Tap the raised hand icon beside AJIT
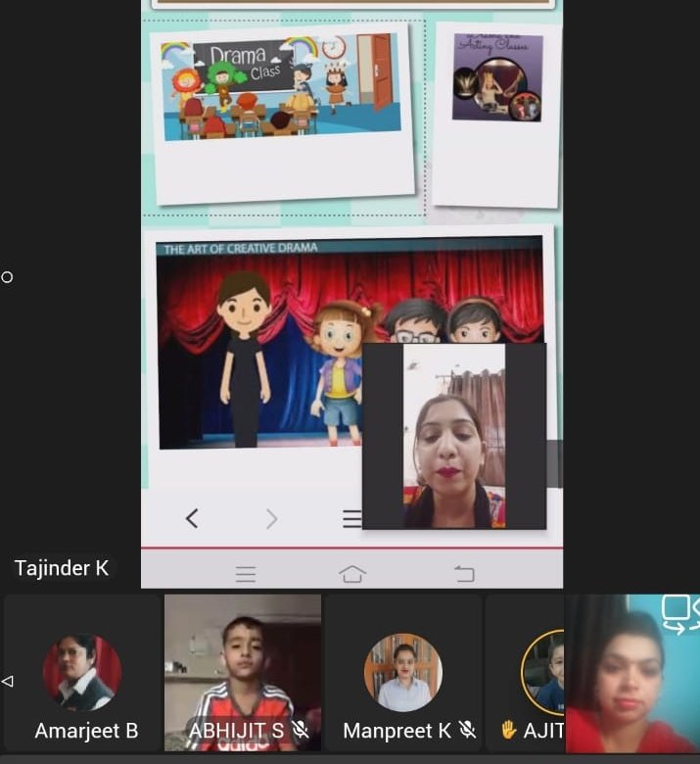This screenshot has height=764, width=700. (508, 730)
